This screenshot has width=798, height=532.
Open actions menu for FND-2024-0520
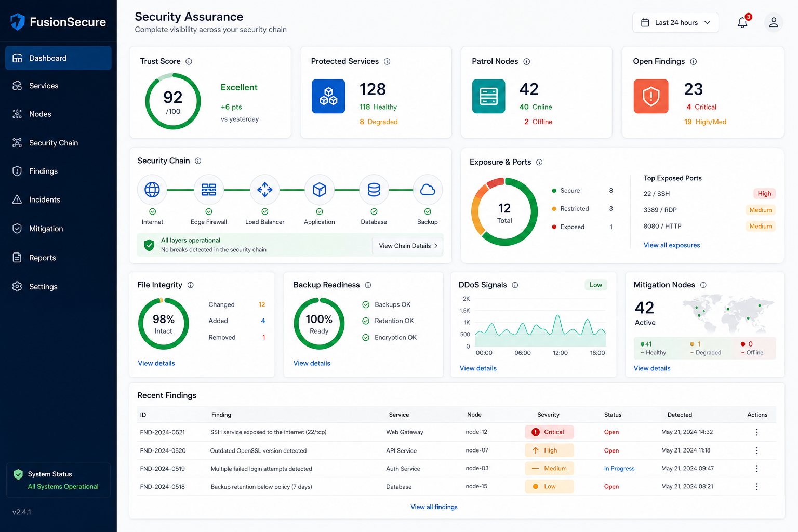757,450
